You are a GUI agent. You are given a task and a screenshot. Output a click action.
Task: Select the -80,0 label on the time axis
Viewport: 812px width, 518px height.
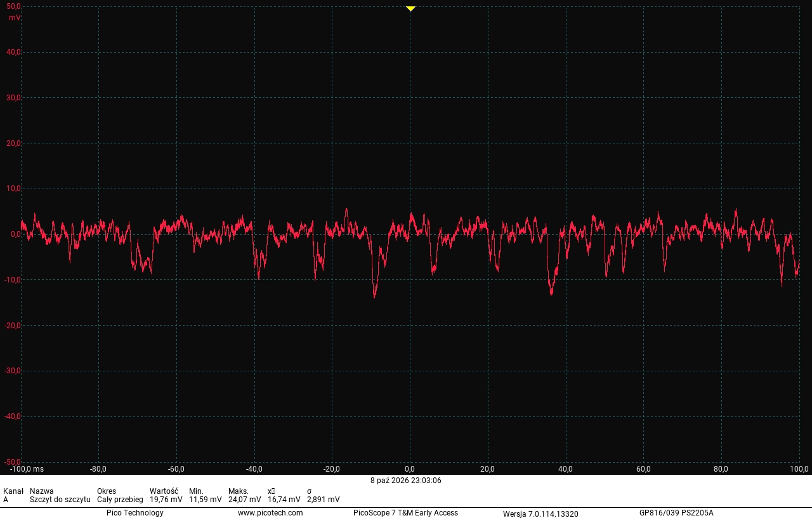point(98,469)
